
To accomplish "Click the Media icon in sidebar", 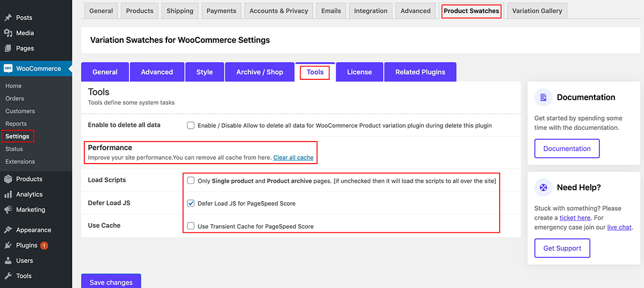I will coord(8,33).
